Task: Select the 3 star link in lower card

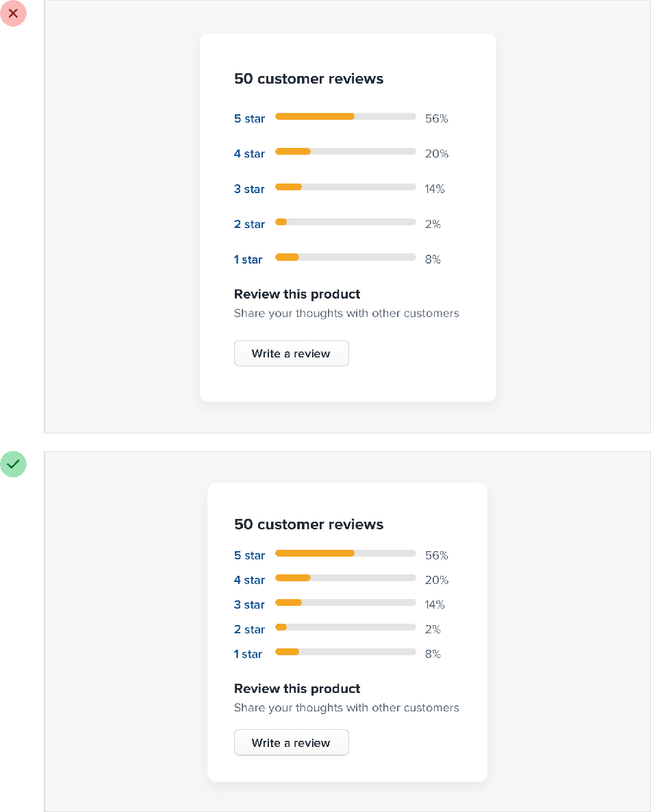Action: click(x=249, y=605)
